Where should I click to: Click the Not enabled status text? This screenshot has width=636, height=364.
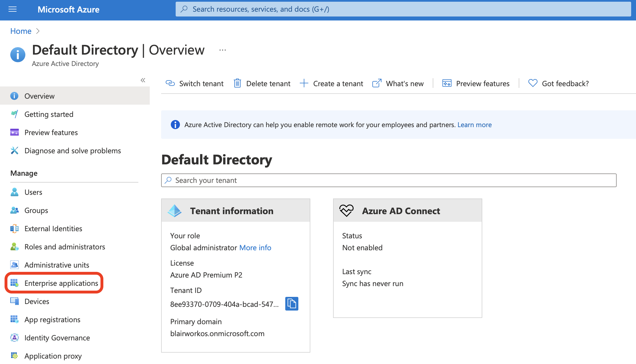[x=362, y=248]
